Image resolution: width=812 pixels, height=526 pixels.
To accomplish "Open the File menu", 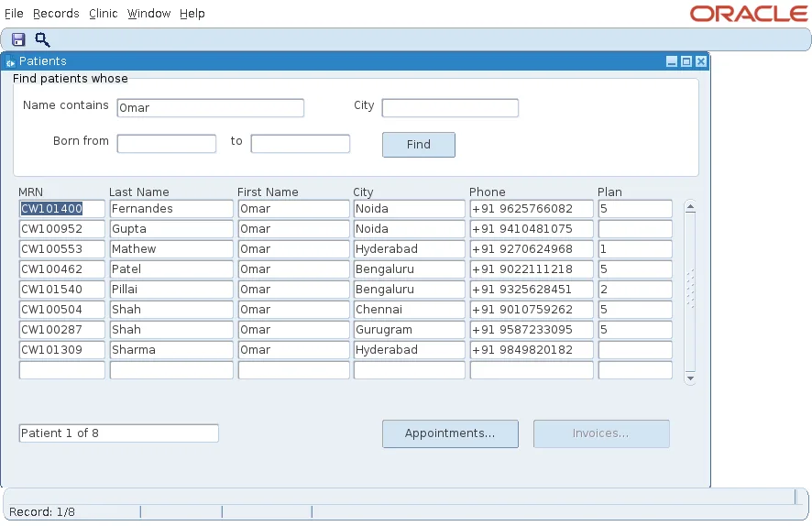I will coord(14,14).
